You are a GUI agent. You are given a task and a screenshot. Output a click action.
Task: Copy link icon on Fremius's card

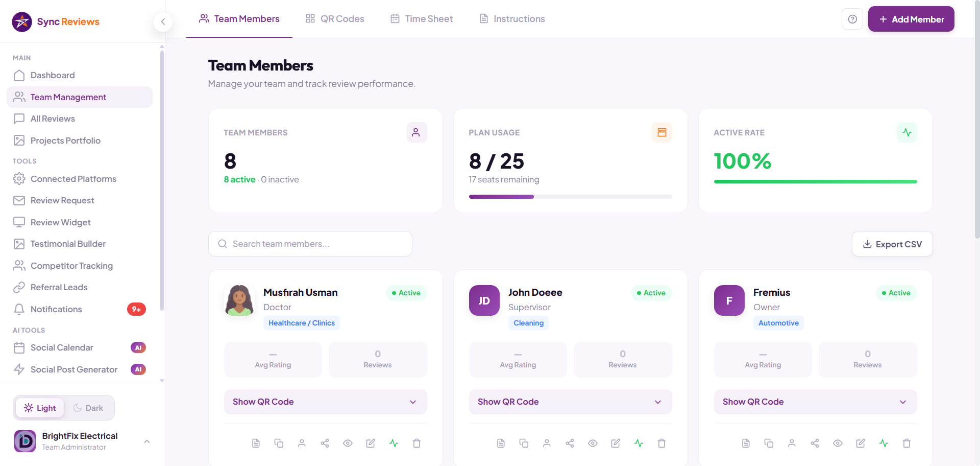[769, 443]
